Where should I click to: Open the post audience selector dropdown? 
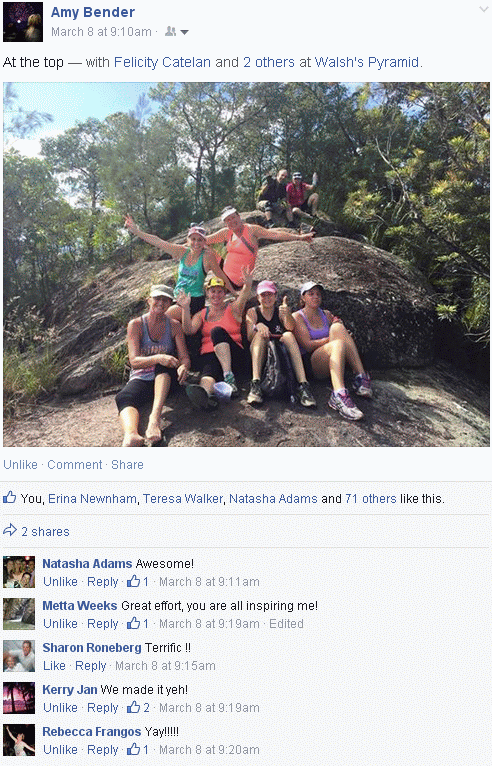(176, 32)
